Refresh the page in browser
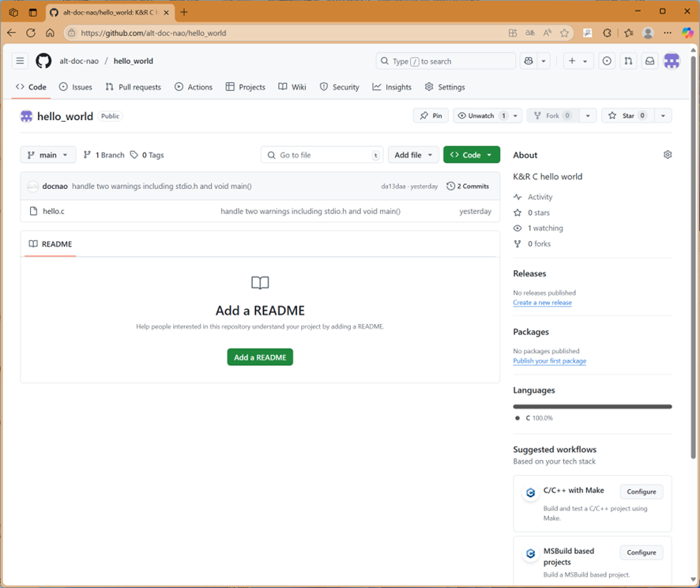700x588 pixels. click(31, 32)
